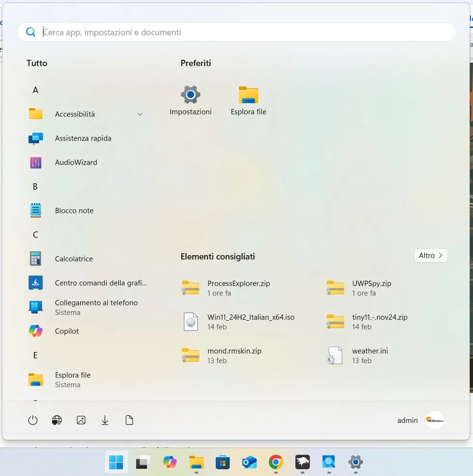Click the letter B group header
The height and width of the screenshot is (476, 473).
click(35, 186)
